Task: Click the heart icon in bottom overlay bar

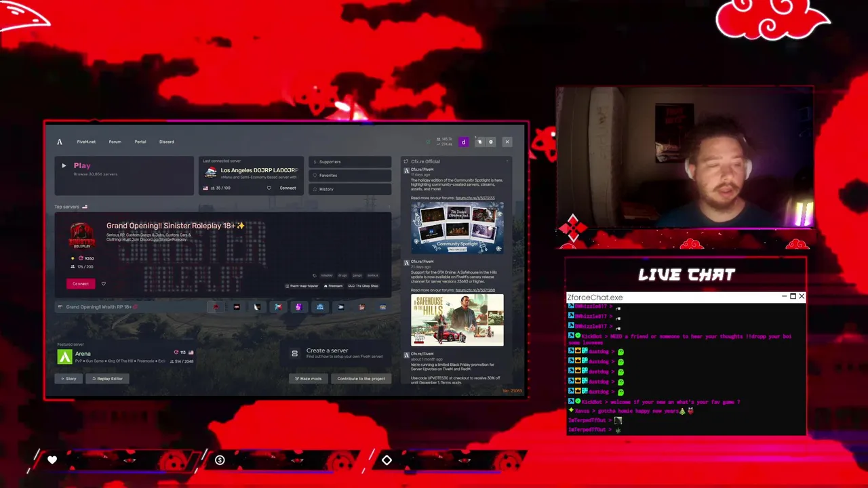Action: pyautogui.click(x=52, y=460)
